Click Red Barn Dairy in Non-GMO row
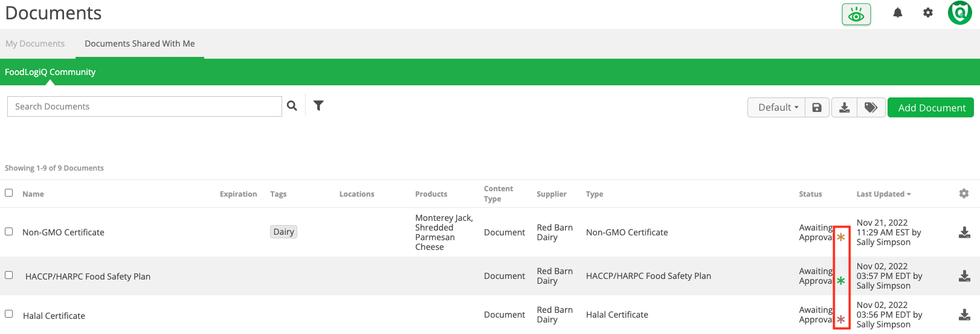The height and width of the screenshot is (334, 980). click(555, 232)
